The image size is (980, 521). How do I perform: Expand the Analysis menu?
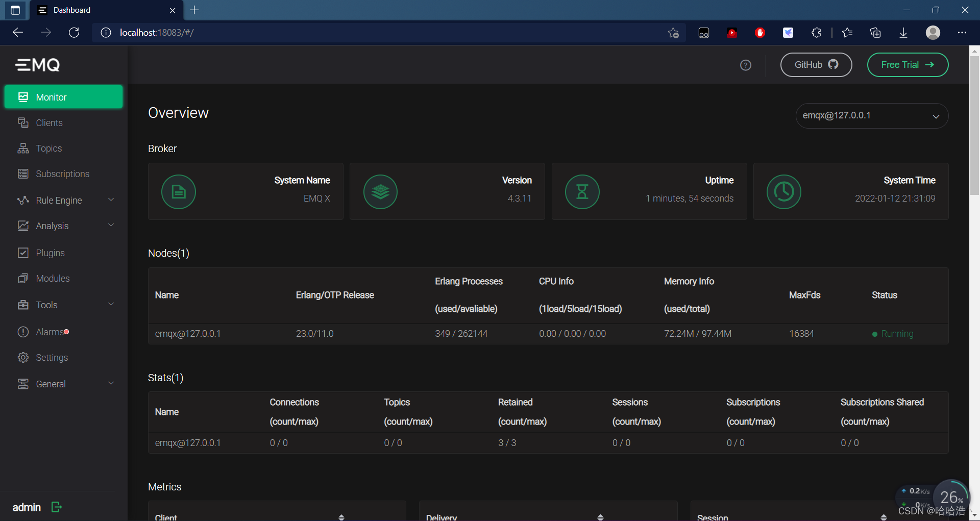pos(63,226)
